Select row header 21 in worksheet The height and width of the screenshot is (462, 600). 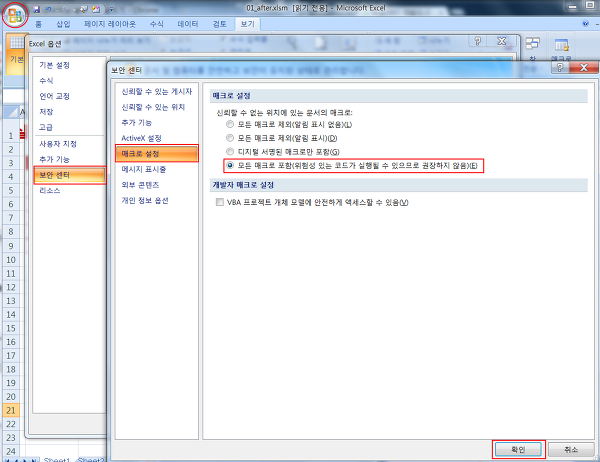tap(11, 411)
